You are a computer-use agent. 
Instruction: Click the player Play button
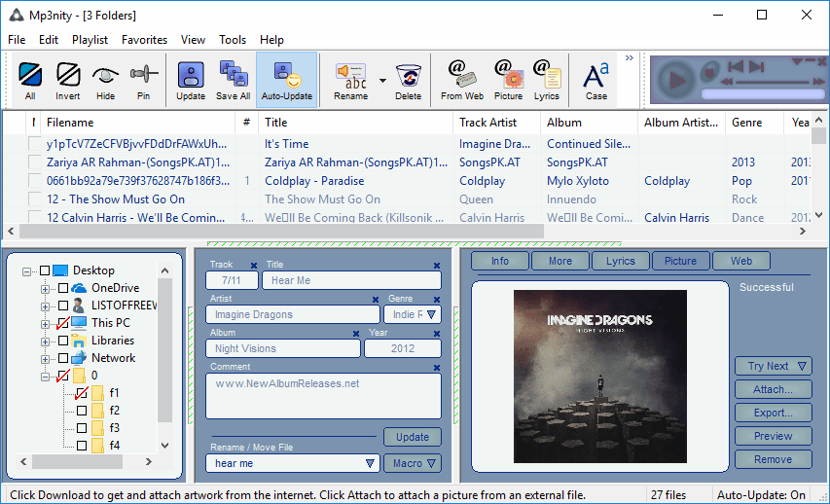click(674, 81)
